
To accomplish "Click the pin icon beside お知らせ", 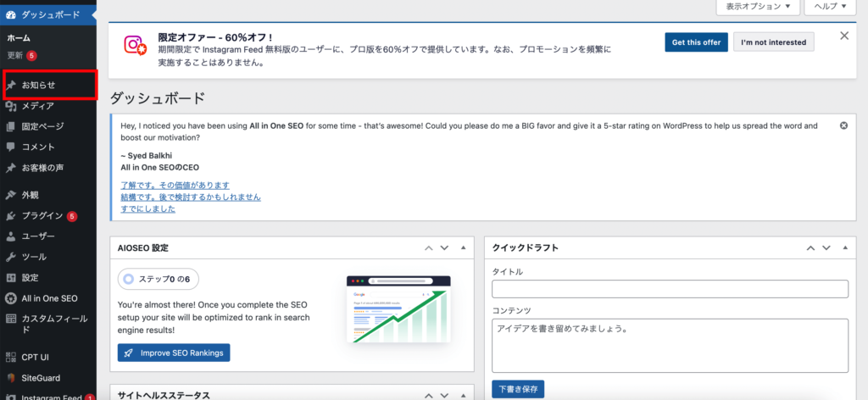I will [x=10, y=86].
